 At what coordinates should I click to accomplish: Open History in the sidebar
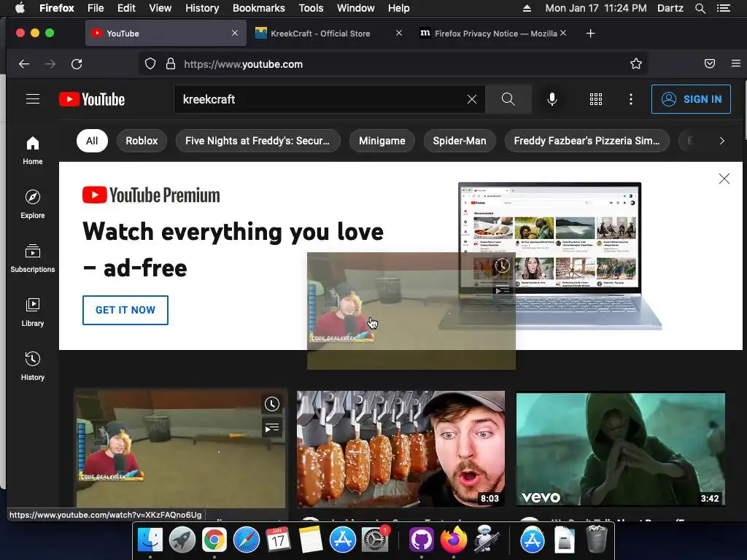(x=32, y=366)
